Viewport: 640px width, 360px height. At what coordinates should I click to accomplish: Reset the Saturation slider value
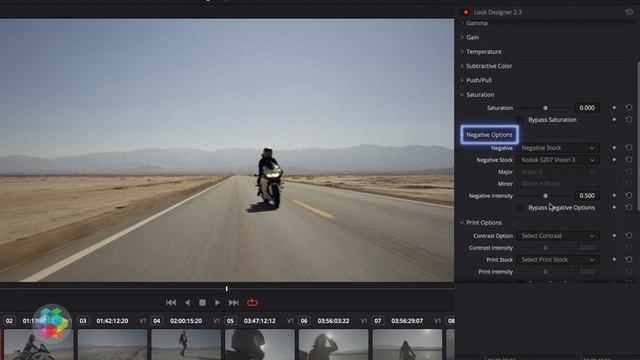click(x=629, y=107)
